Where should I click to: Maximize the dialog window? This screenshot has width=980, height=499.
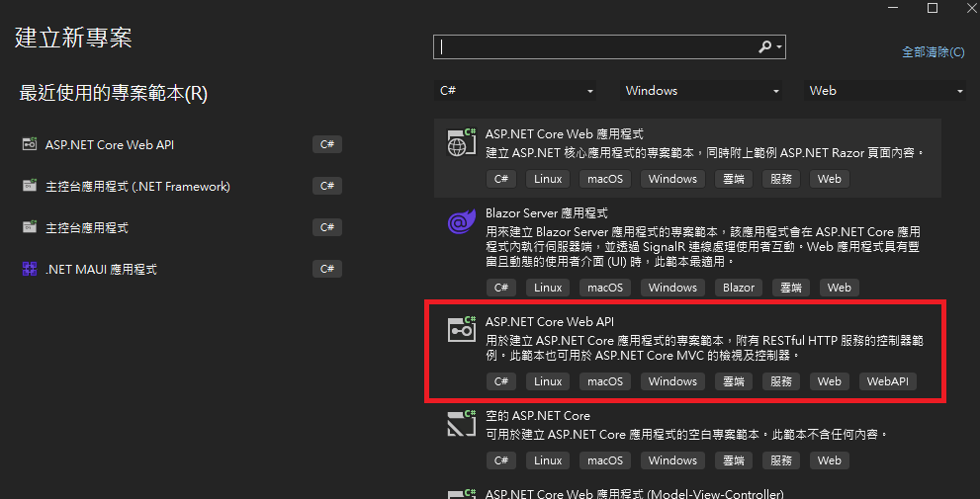[x=933, y=8]
